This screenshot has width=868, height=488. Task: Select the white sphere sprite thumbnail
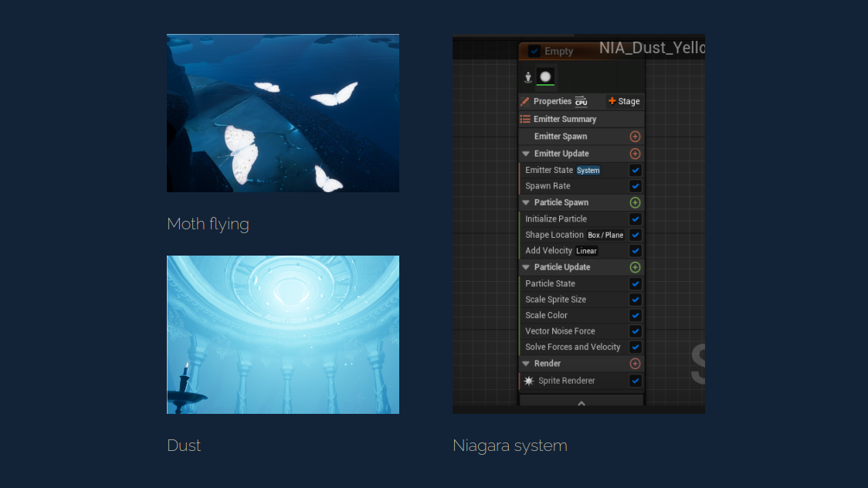pos(545,77)
